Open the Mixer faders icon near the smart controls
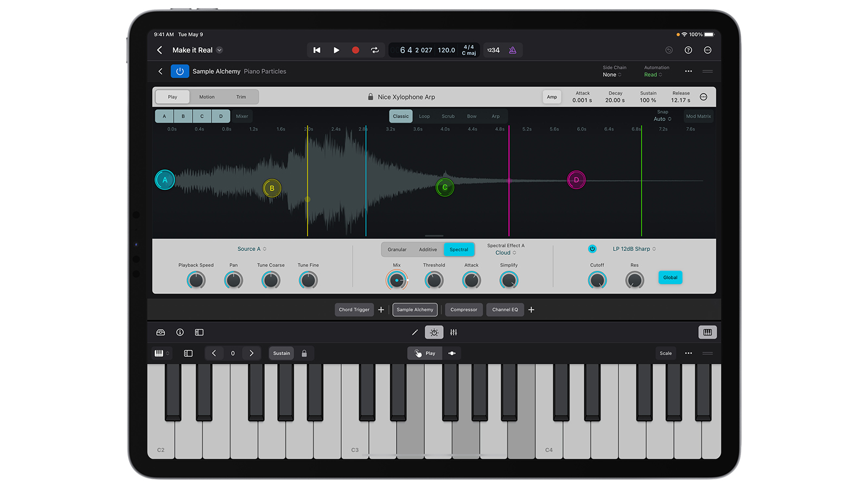 click(454, 332)
